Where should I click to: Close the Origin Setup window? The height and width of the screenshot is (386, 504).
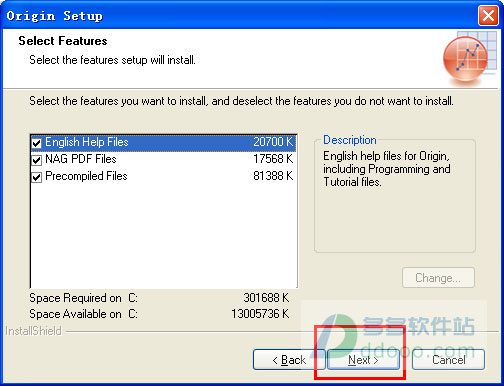point(488,15)
